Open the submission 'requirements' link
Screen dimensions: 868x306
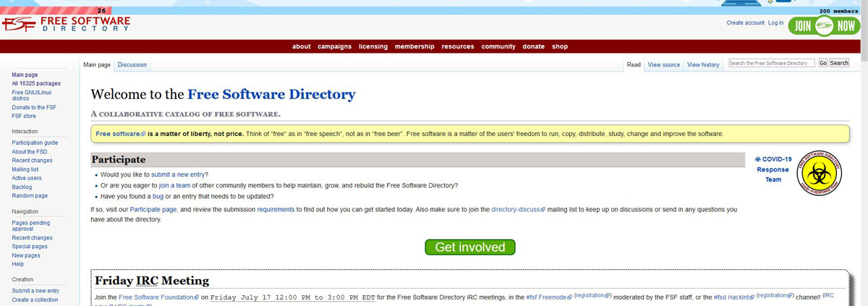pos(276,209)
